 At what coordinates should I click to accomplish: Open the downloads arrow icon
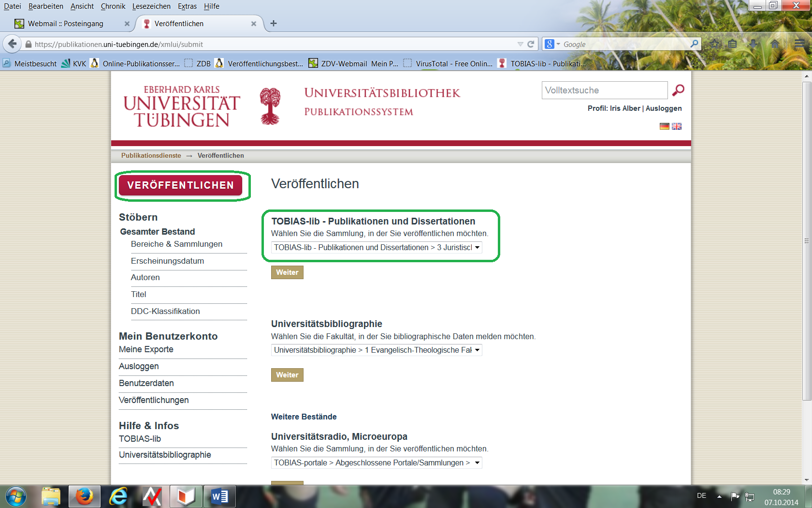click(753, 44)
